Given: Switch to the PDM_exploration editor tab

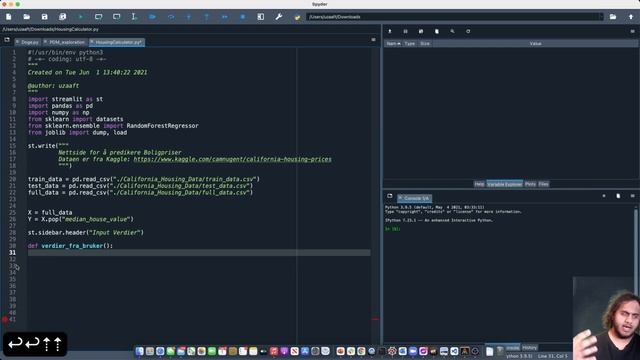Looking at the screenshot, I should click(64, 42).
